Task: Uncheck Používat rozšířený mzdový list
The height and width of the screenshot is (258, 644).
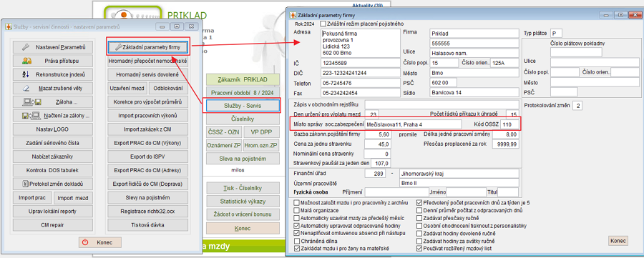Action: pos(419,249)
